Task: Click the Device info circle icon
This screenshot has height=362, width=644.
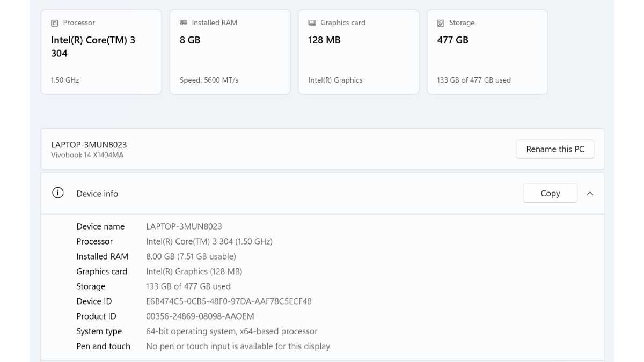Action: coord(57,193)
